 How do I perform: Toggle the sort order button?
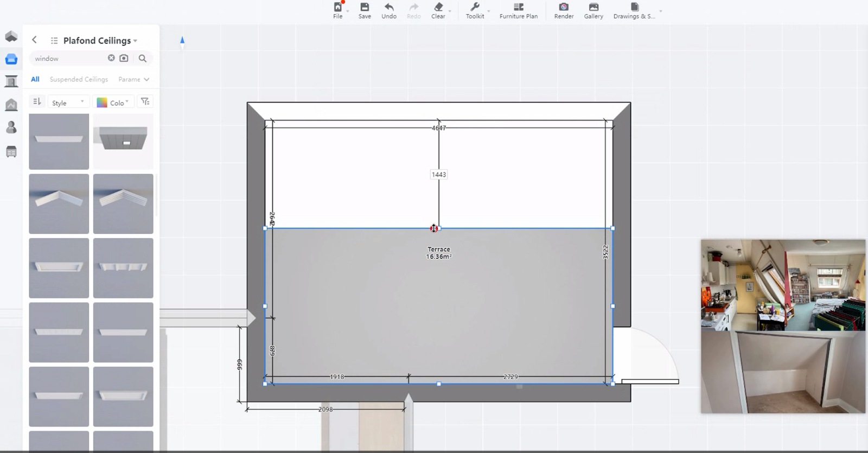(37, 102)
